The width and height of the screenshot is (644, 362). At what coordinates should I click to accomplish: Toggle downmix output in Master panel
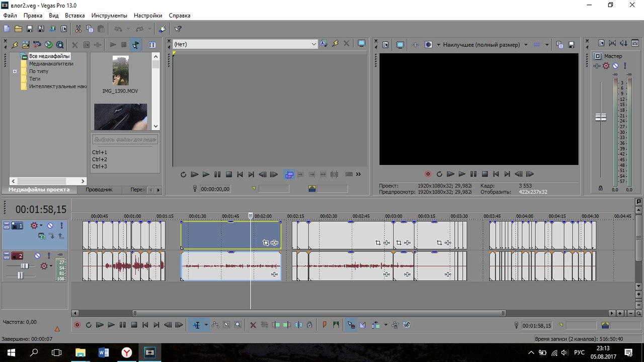tap(612, 43)
